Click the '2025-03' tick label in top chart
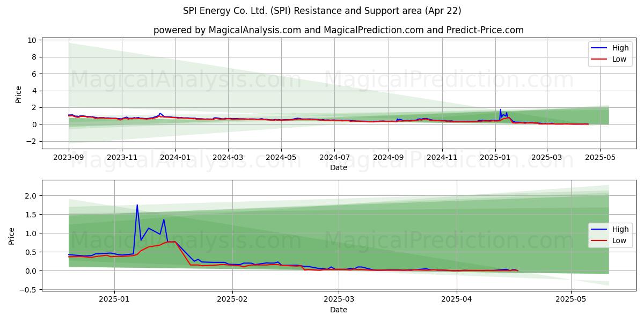Image resolution: width=644 pixels, height=322 pixels. click(547, 158)
